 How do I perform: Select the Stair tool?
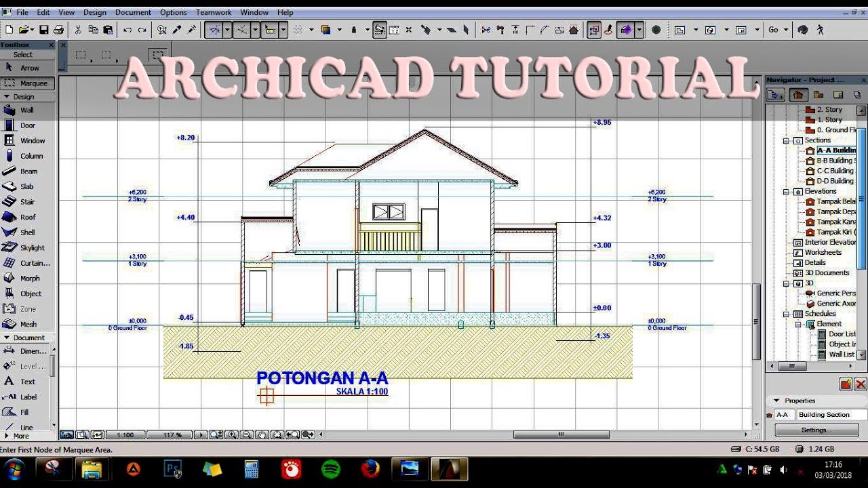pos(27,202)
